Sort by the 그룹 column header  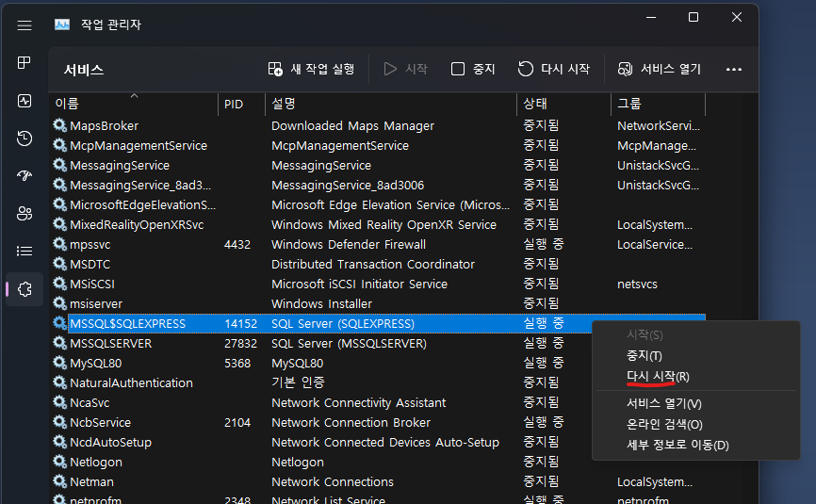click(x=658, y=104)
